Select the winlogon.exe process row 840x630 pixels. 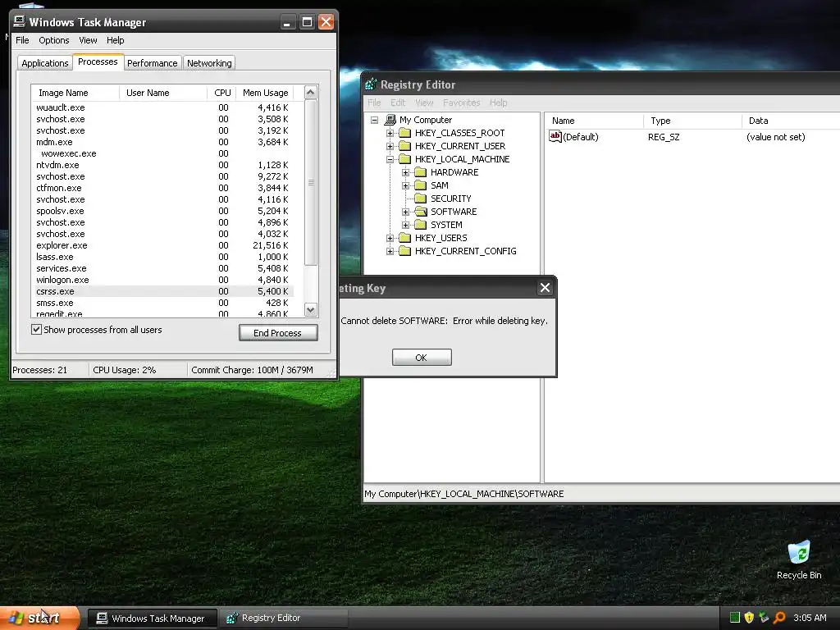162,280
